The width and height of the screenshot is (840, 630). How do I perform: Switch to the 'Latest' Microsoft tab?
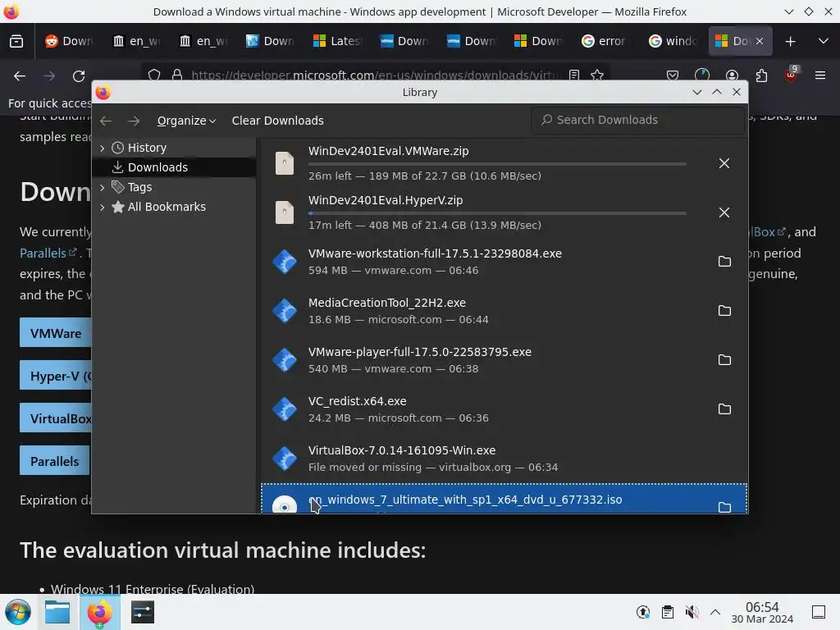[338, 41]
